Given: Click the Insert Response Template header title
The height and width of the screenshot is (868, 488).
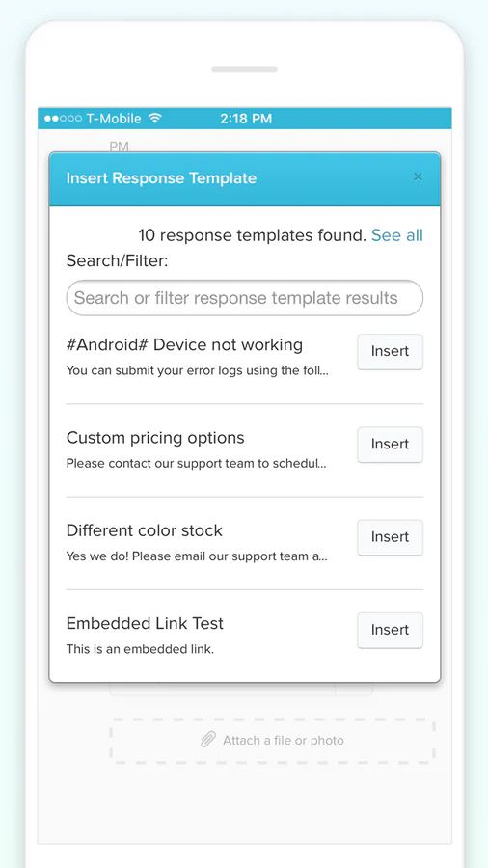Looking at the screenshot, I should pos(162,178).
